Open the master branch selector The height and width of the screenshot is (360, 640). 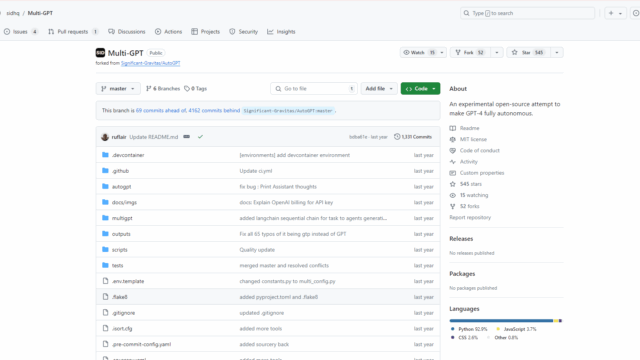tap(118, 89)
